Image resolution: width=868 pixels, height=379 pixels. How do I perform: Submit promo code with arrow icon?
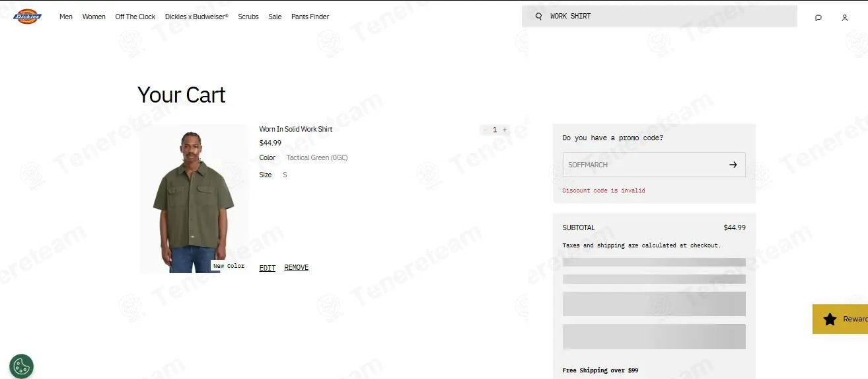click(x=733, y=165)
